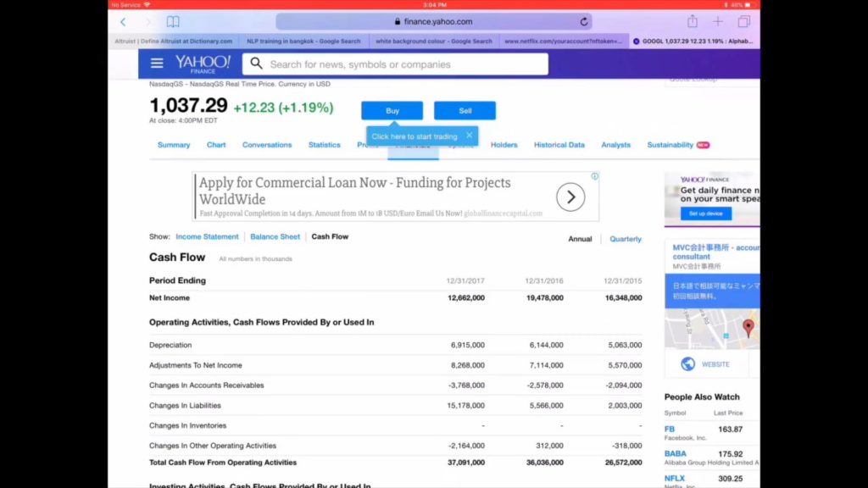
Task: Click the Changes In Inventories row label
Action: click(187, 425)
